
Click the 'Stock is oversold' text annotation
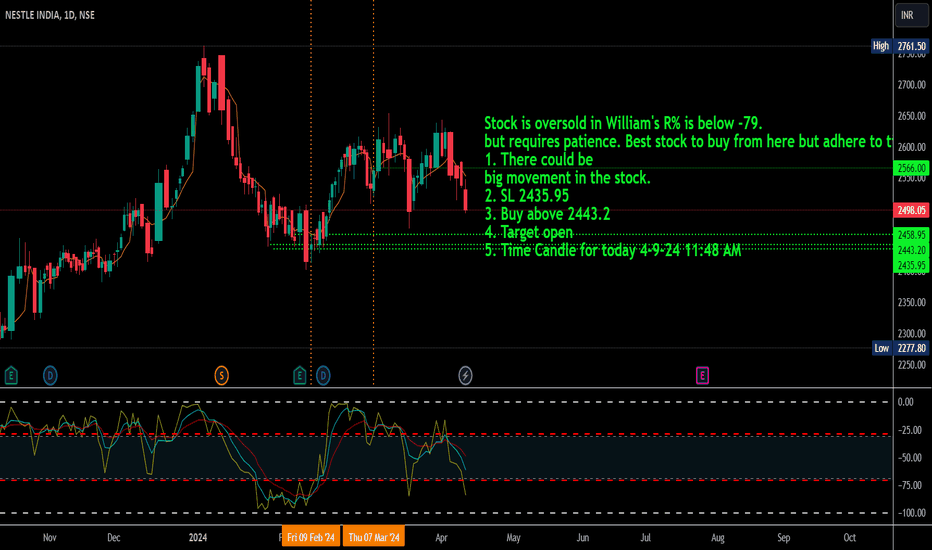[x=623, y=123]
